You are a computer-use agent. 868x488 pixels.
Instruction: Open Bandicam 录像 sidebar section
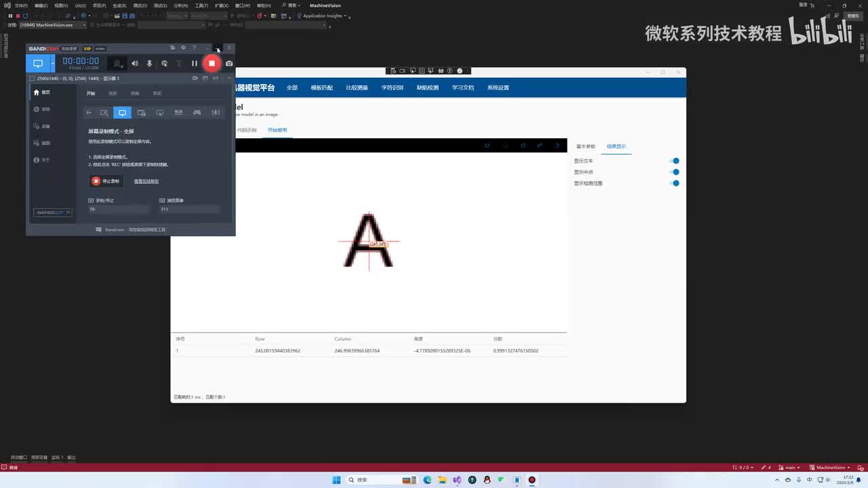(x=42, y=126)
